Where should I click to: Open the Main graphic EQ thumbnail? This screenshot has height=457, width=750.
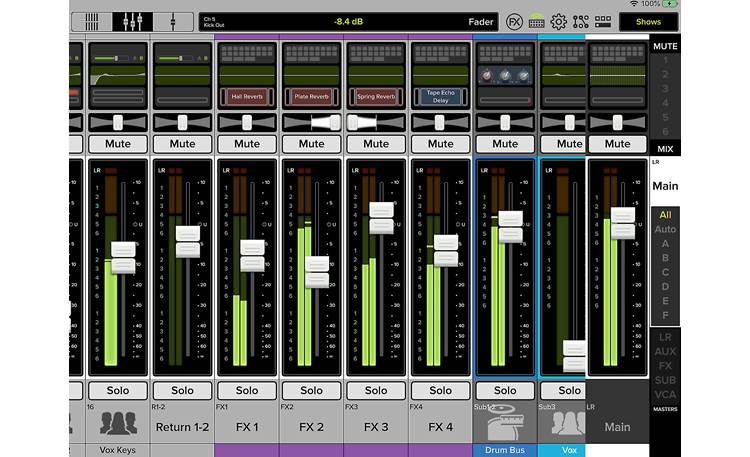click(x=618, y=76)
